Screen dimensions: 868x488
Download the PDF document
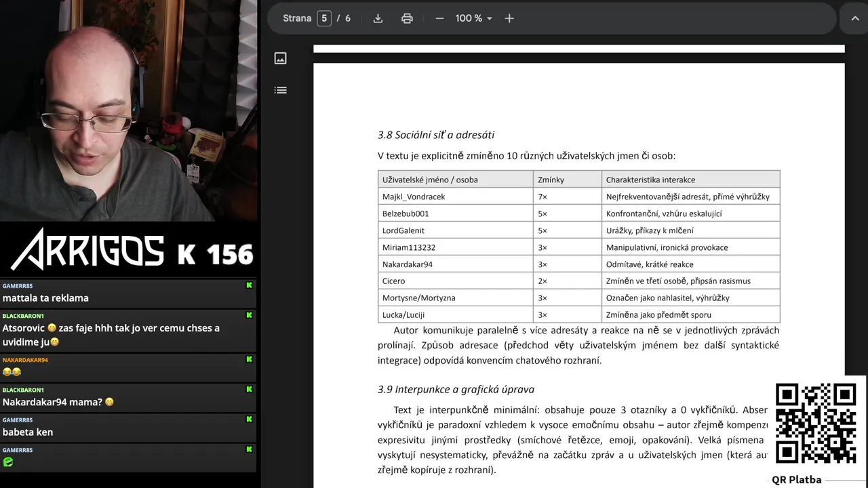point(378,18)
